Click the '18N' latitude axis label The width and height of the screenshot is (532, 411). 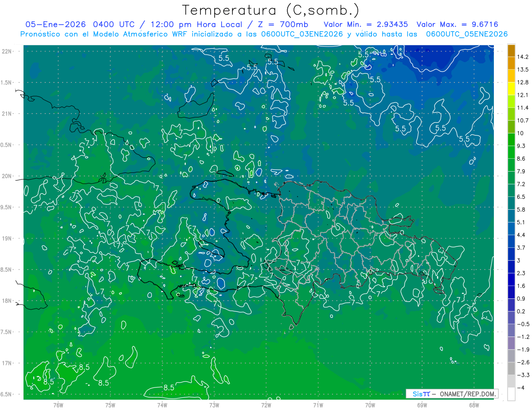7,301
